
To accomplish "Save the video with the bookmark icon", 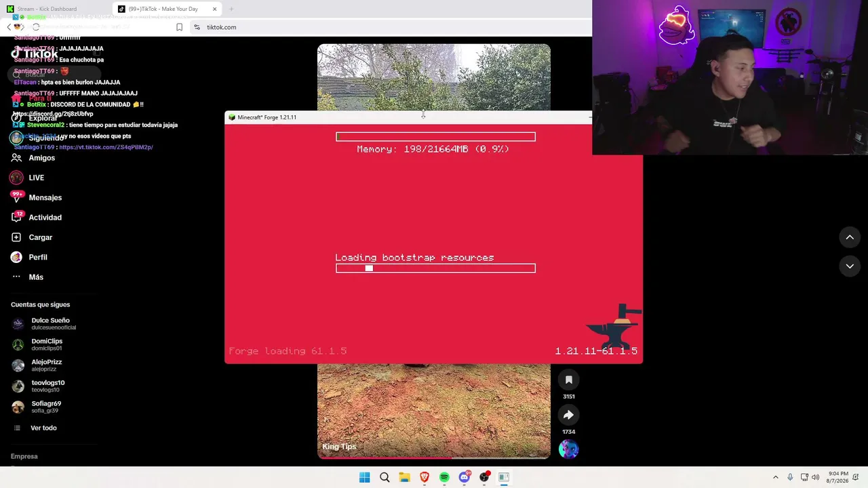I will pyautogui.click(x=569, y=380).
